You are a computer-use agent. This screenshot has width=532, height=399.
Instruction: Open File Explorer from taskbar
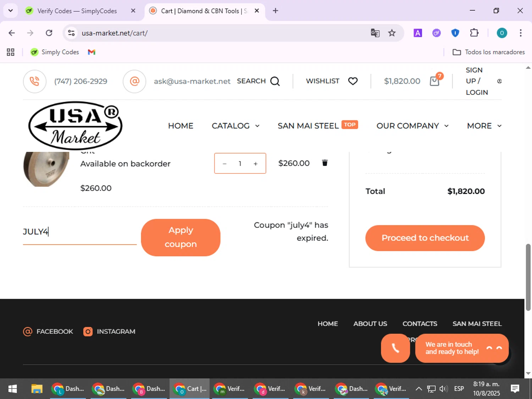click(x=37, y=389)
